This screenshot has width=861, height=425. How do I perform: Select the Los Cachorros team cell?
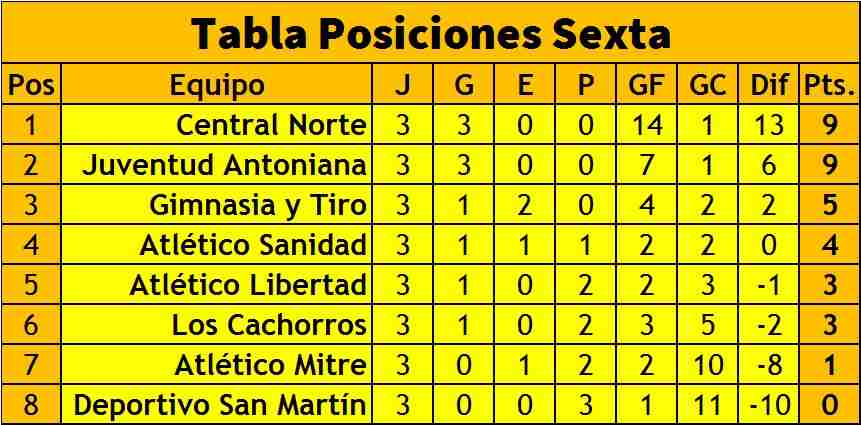(x=217, y=325)
